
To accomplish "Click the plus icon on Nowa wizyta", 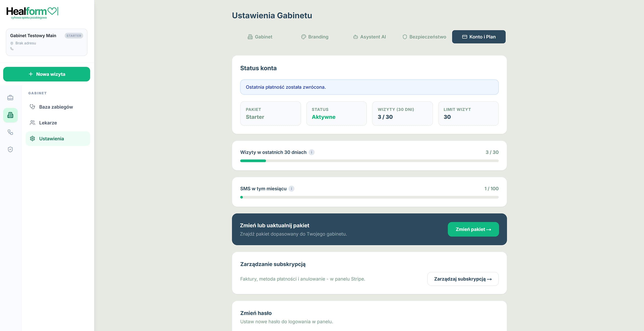I will tap(31, 74).
